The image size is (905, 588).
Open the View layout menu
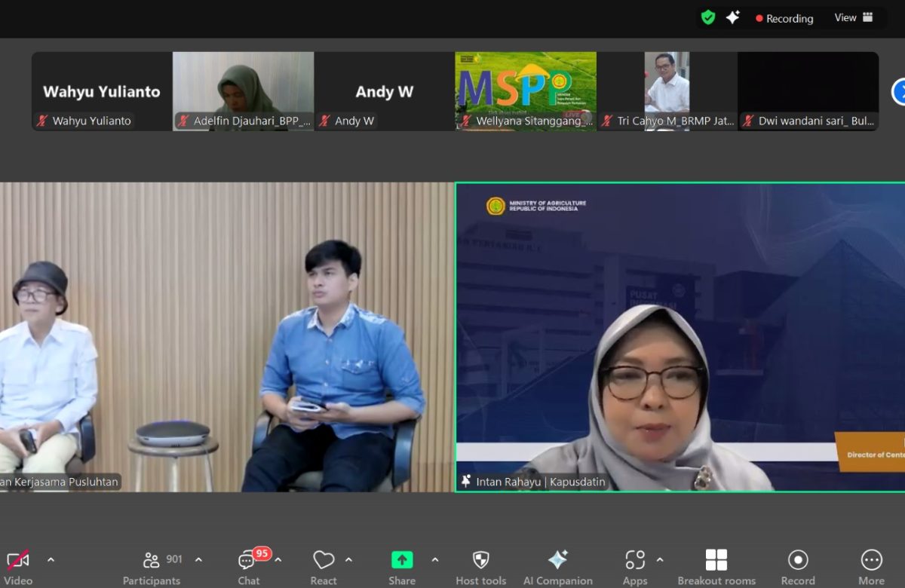coord(853,17)
